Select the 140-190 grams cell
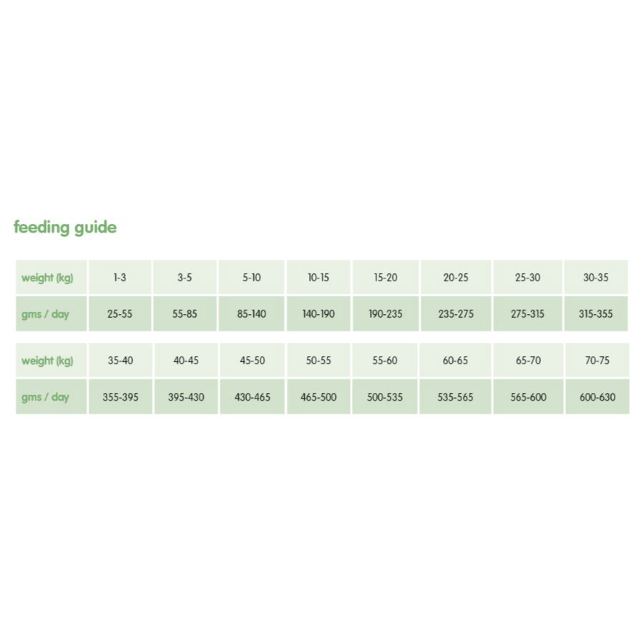 pos(318,313)
